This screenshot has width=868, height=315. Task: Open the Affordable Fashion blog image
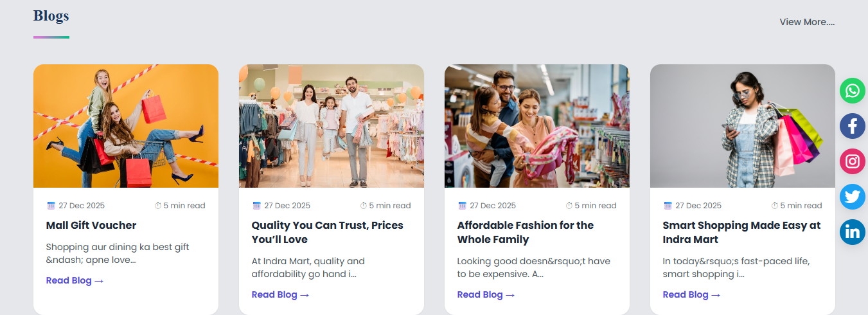(x=537, y=126)
